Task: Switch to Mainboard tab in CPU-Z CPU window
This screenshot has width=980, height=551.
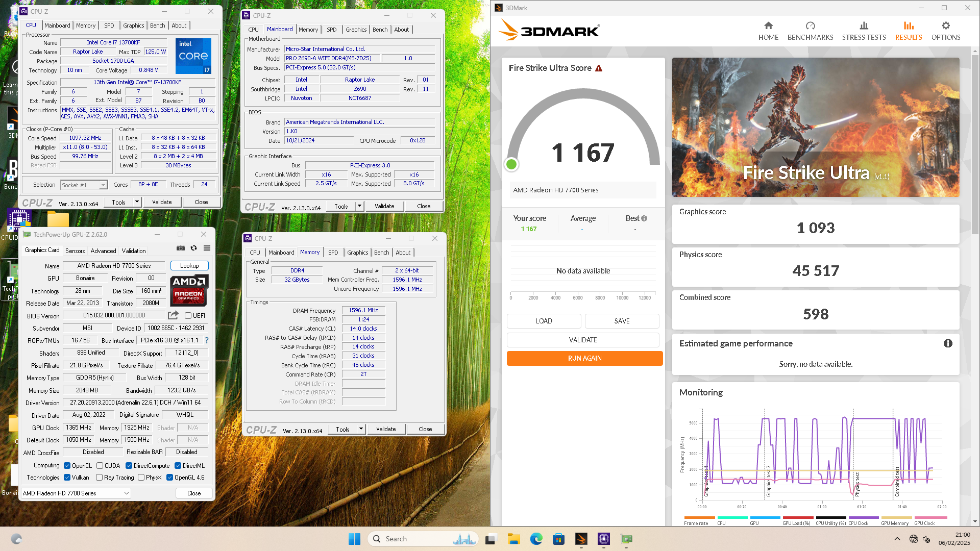Action: 57,26
